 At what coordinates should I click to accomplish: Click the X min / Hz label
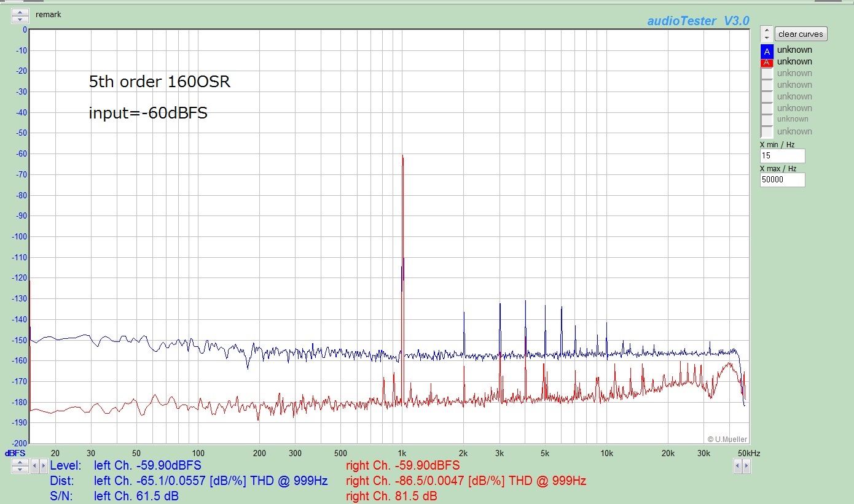click(x=777, y=145)
